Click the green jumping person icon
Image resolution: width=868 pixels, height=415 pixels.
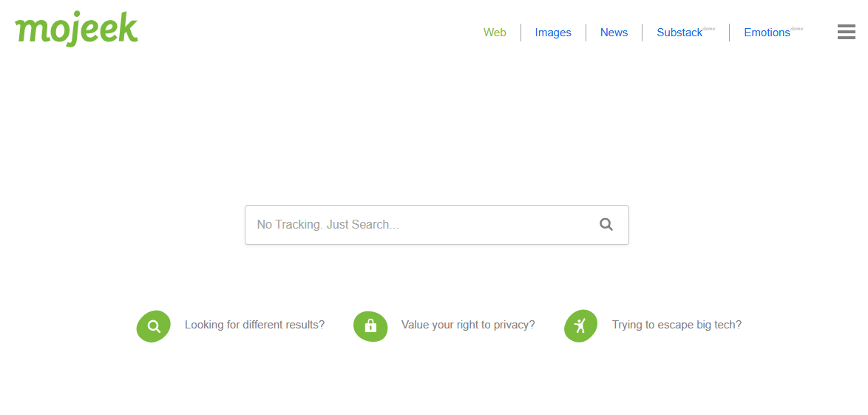pos(580,325)
